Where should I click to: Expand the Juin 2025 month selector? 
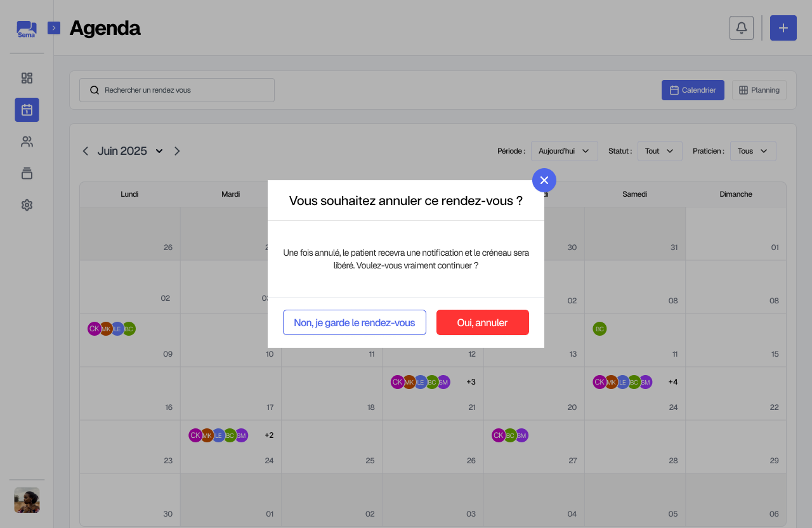coord(159,151)
